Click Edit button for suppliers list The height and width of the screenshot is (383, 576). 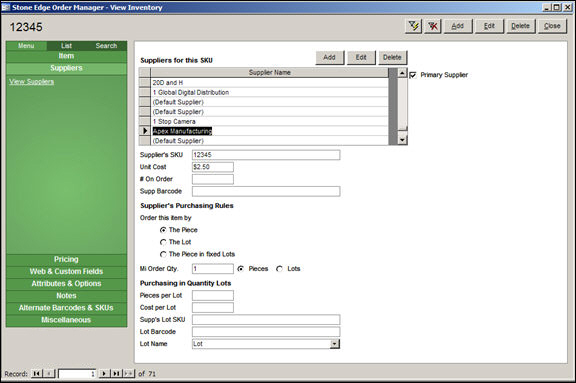361,57
